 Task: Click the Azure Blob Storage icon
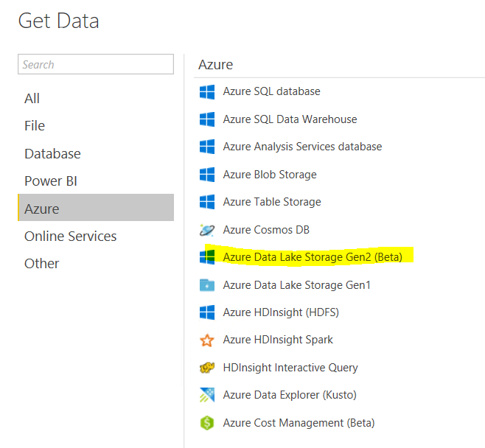(207, 175)
